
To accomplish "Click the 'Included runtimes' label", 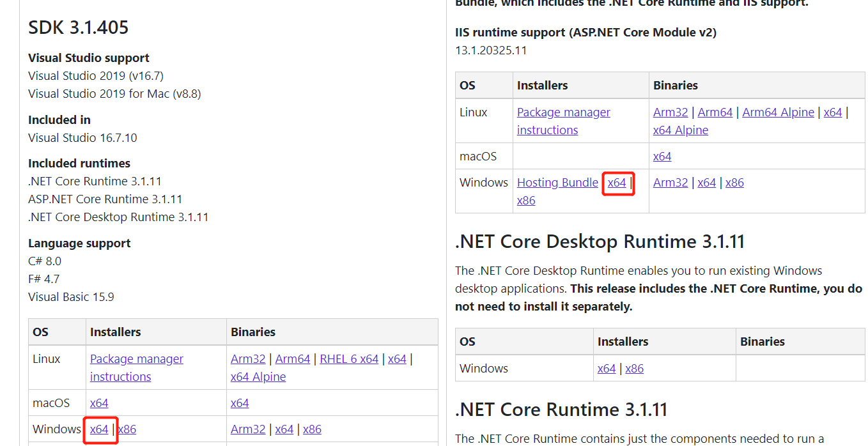I will coord(79,163).
